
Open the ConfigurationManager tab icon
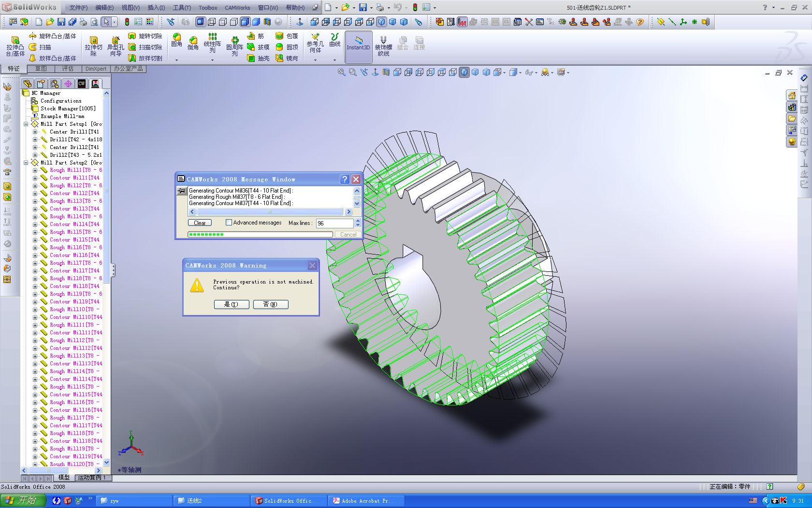[55, 84]
